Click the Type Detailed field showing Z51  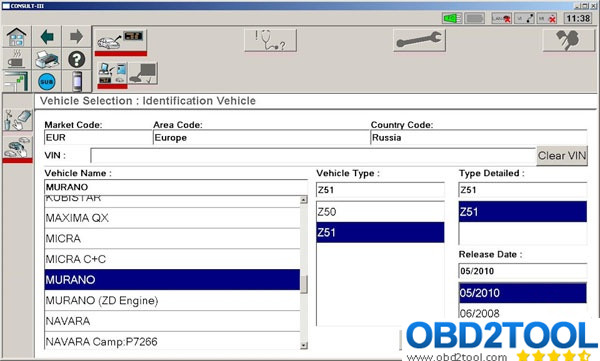[x=523, y=190]
